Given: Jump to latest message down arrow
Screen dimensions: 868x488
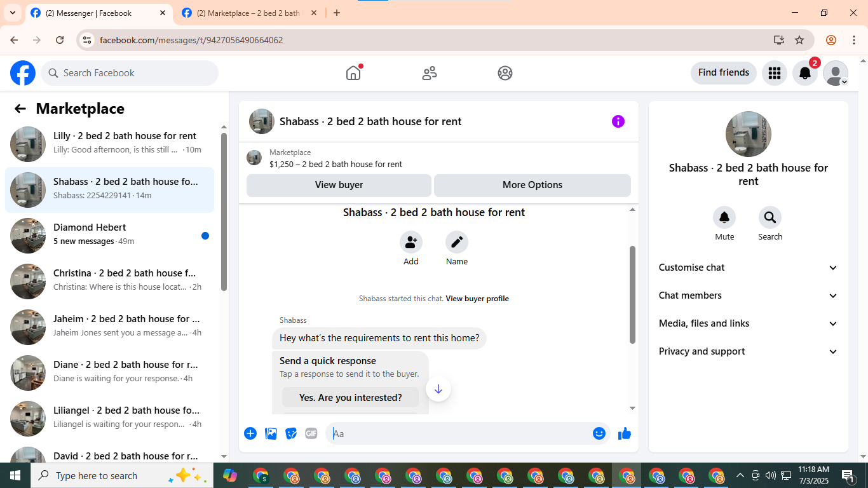Looking at the screenshot, I should click(x=438, y=390).
